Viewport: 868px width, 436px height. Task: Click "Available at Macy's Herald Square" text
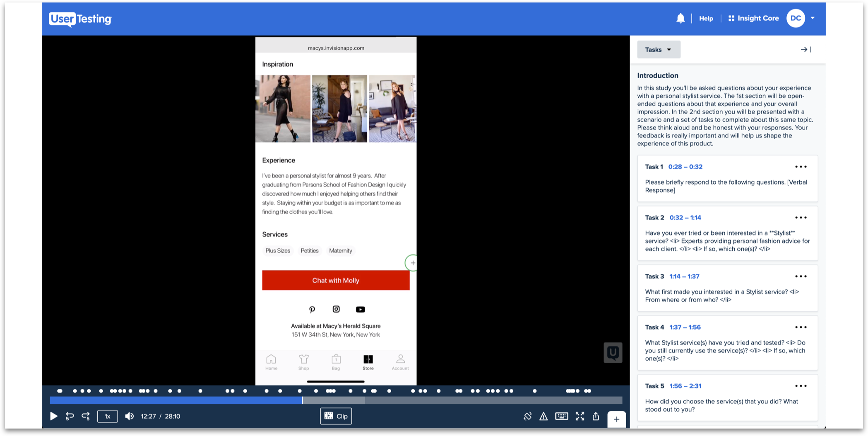tap(336, 326)
